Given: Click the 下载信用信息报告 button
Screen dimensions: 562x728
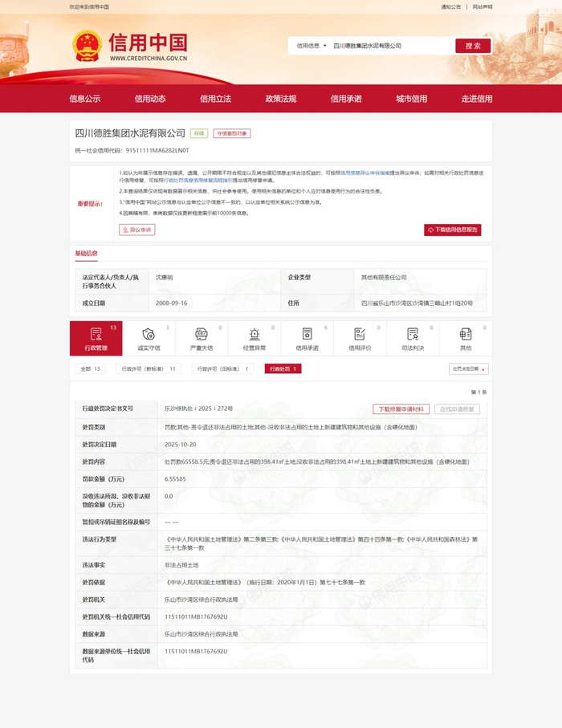Looking at the screenshot, I should point(452,230).
